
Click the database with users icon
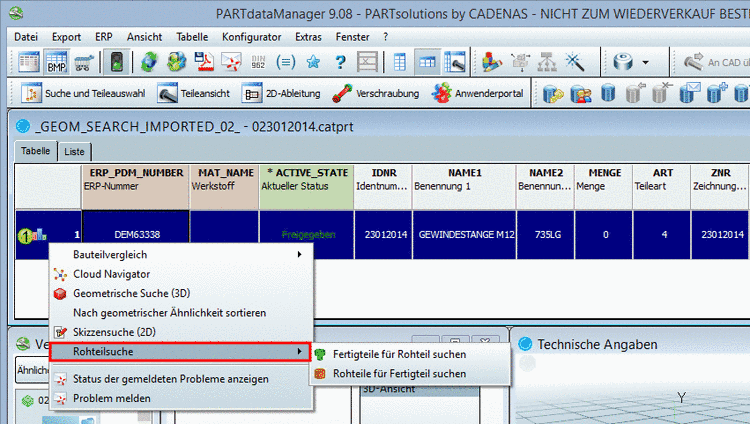580,93
